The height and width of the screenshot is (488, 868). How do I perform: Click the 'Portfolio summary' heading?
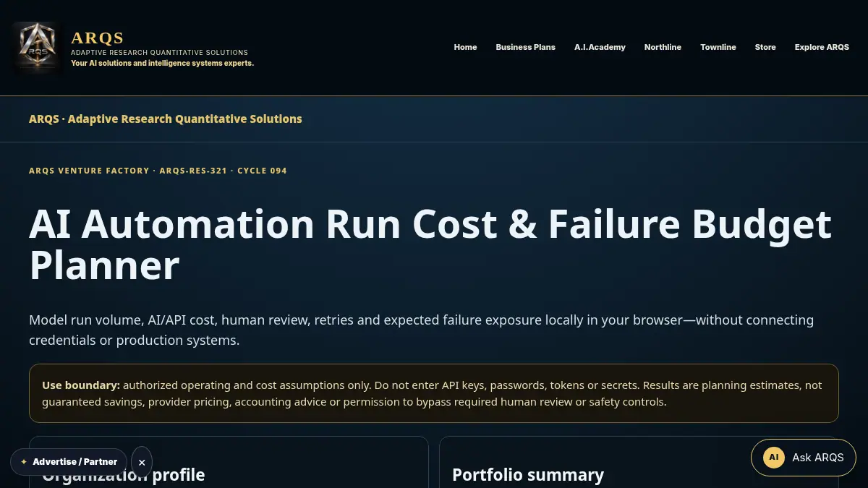528,475
